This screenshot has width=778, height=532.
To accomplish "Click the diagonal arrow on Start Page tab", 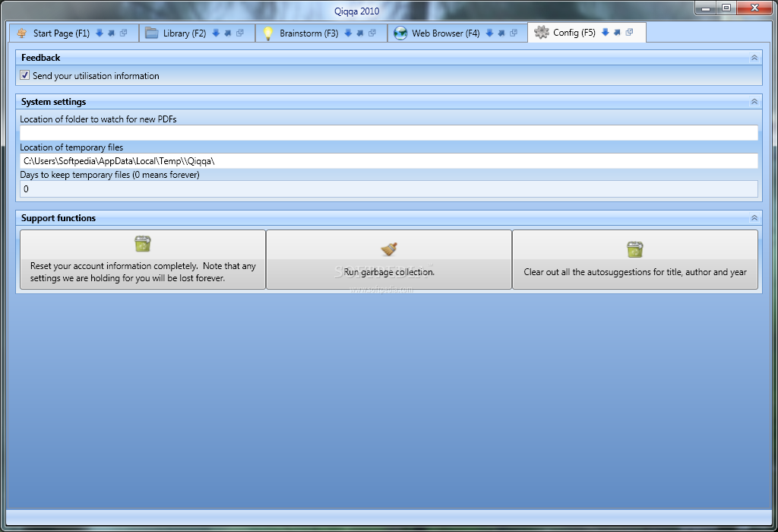I will 111,33.
